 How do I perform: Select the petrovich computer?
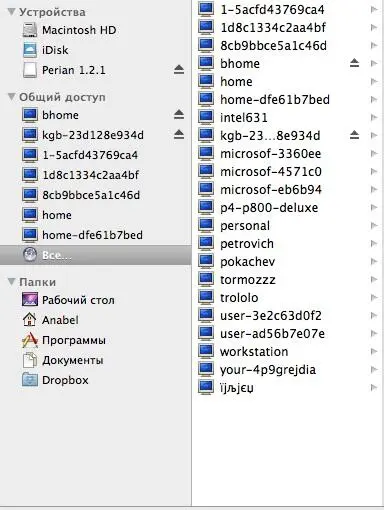[287, 244]
